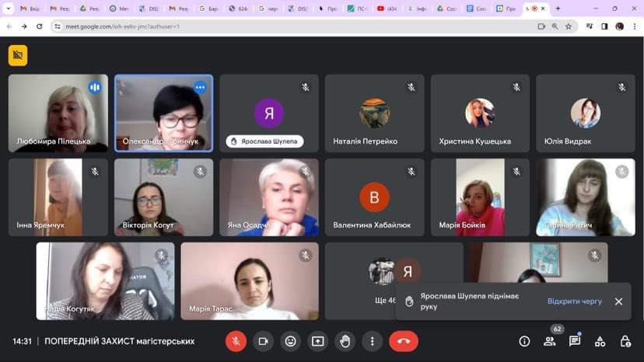Dismiss the raised hand notification
The image size is (644, 362).
618,301
